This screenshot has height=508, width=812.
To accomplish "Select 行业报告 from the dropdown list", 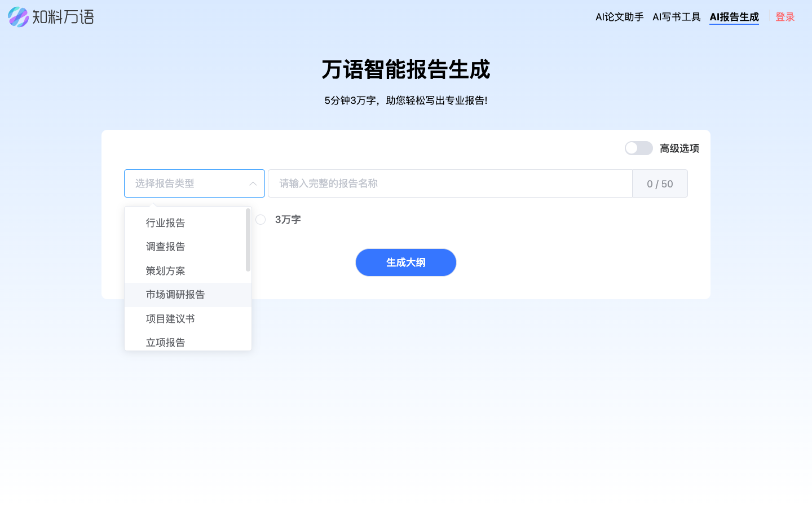I will [x=165, y=222].
